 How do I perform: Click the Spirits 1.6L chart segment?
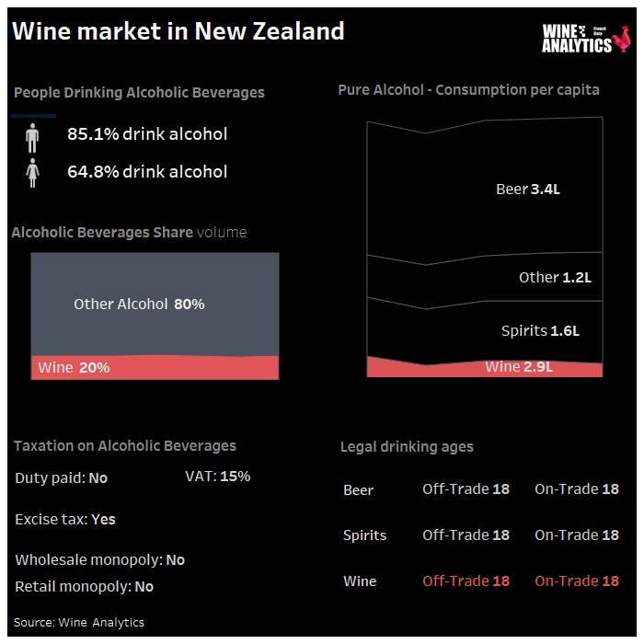click(485, 332)
